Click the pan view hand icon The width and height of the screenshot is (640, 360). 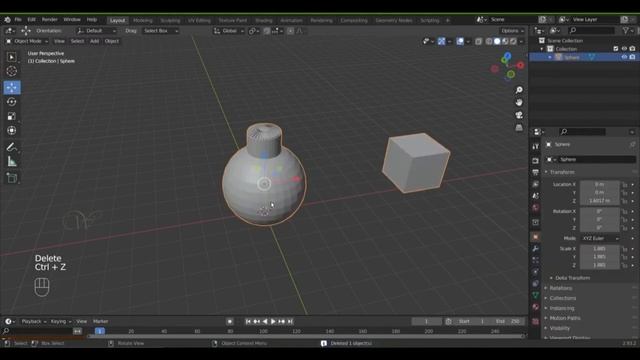tap(519, 102)
